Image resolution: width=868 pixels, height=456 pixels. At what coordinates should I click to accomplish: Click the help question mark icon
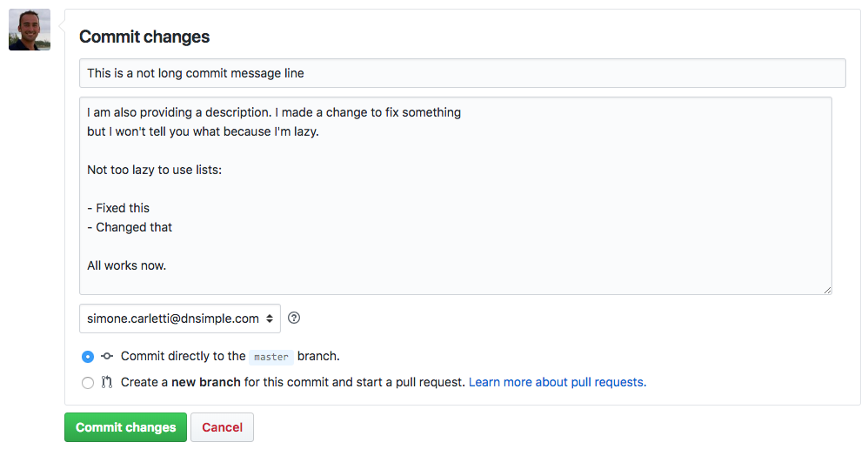click(x=294, y=319)
